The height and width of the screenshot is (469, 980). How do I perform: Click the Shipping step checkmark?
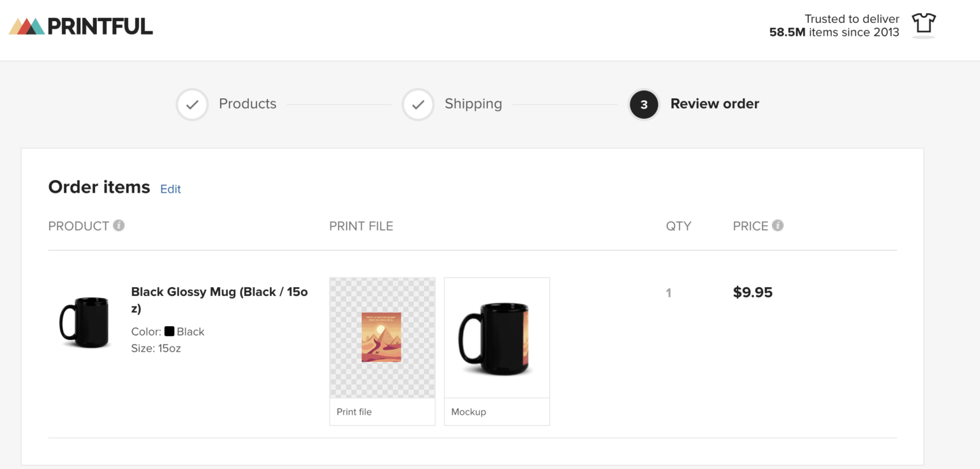point(418,104)
